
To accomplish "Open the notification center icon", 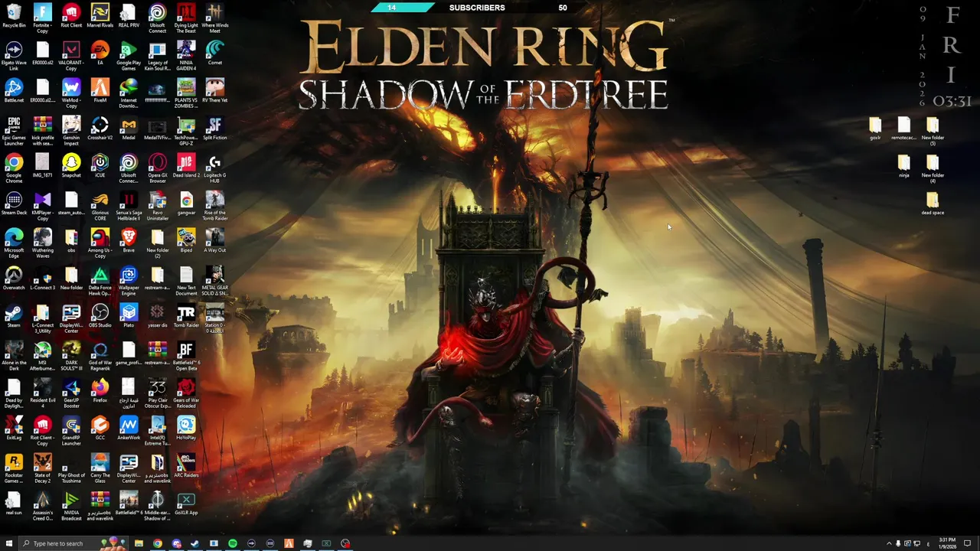I will (x=969, y=543).
